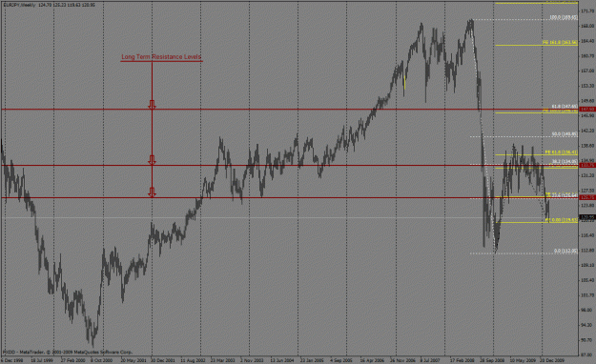Image resolution: width=596 pixels, height=364 pixels.
Task: Click the '13 Jun 2004' date on the time axis
Action: [282, 360]
